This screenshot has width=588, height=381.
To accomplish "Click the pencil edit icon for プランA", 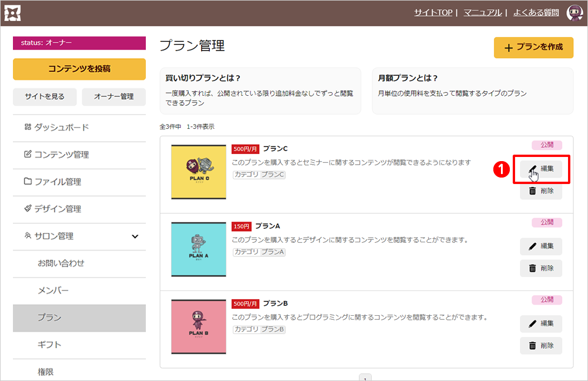I will 533,246.
